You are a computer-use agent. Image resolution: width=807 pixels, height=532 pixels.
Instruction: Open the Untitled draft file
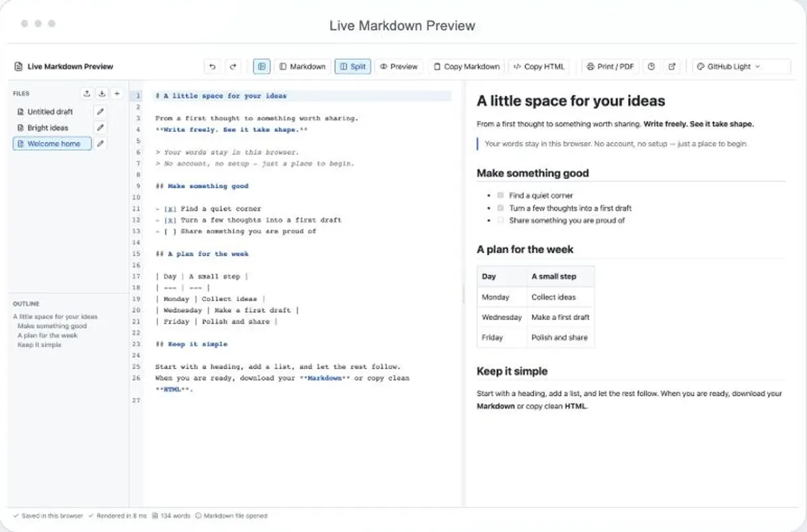[52, 112]
